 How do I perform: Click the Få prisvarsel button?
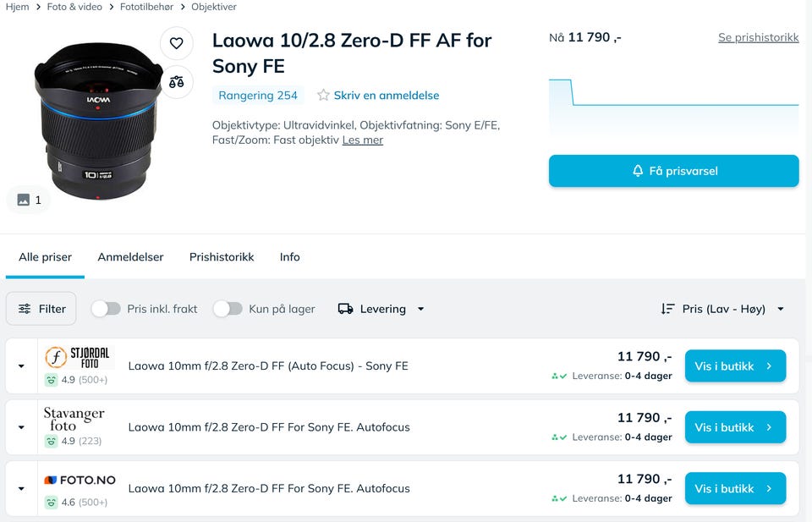(x=673, y=171)
